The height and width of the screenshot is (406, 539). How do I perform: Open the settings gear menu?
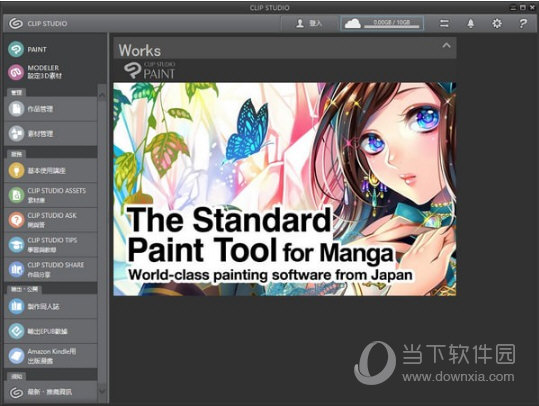tap(497, 23)
